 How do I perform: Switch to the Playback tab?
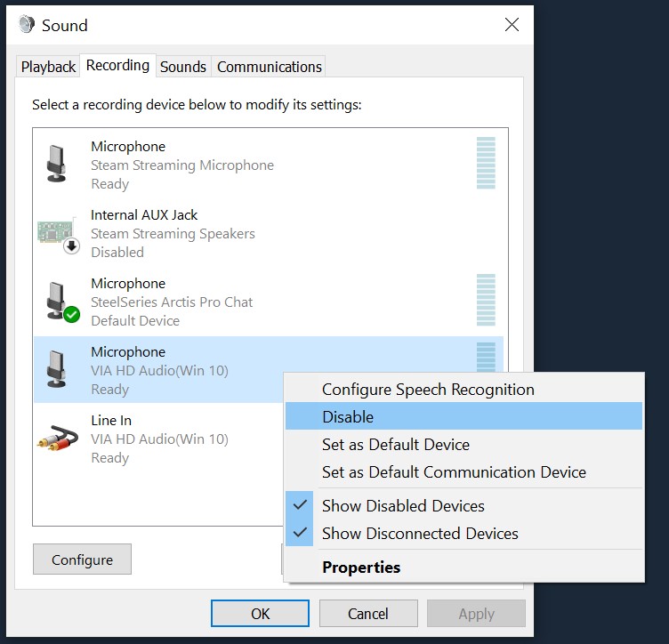coord(48,67)
